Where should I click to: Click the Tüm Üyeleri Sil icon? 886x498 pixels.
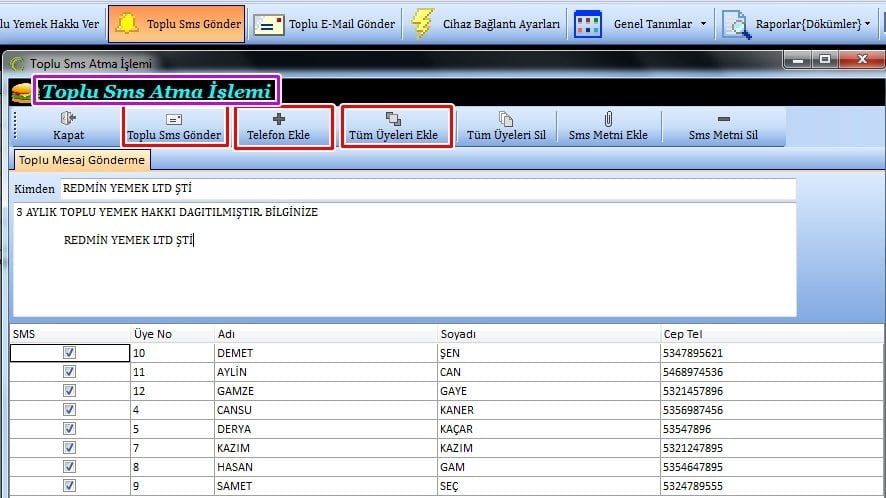click(506, 119)
